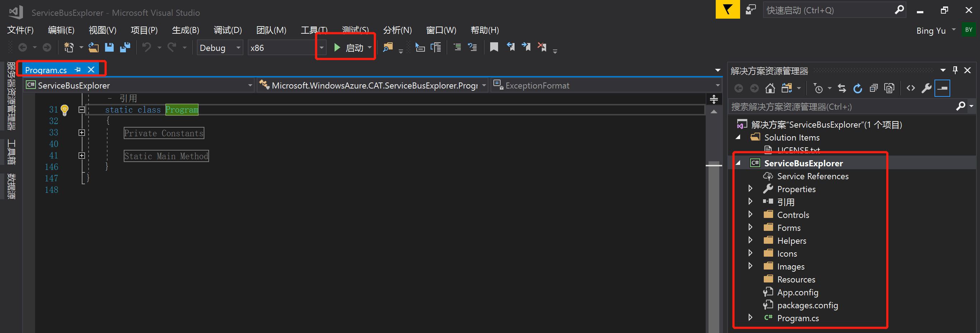Toggle pin on the Program.cs tab

[77, 70]
